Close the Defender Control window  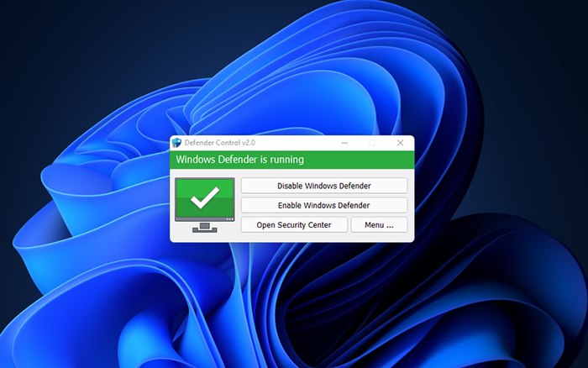[x=400, y=143]
